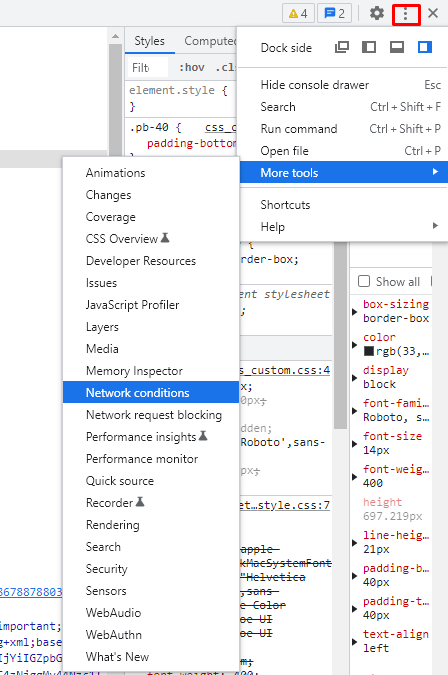Screen dimensions: 448x675
Task: Open the Coverage tool
Action: 151,217
